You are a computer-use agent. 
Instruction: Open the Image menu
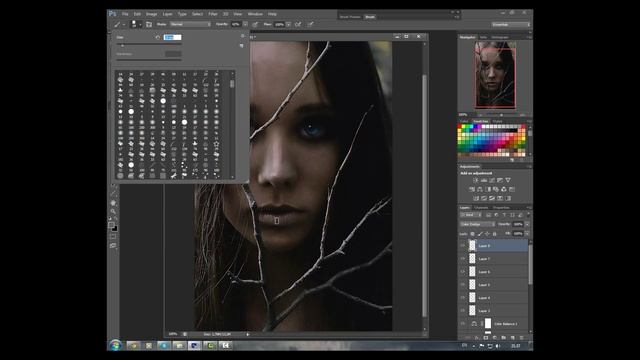tap(151, 14)
